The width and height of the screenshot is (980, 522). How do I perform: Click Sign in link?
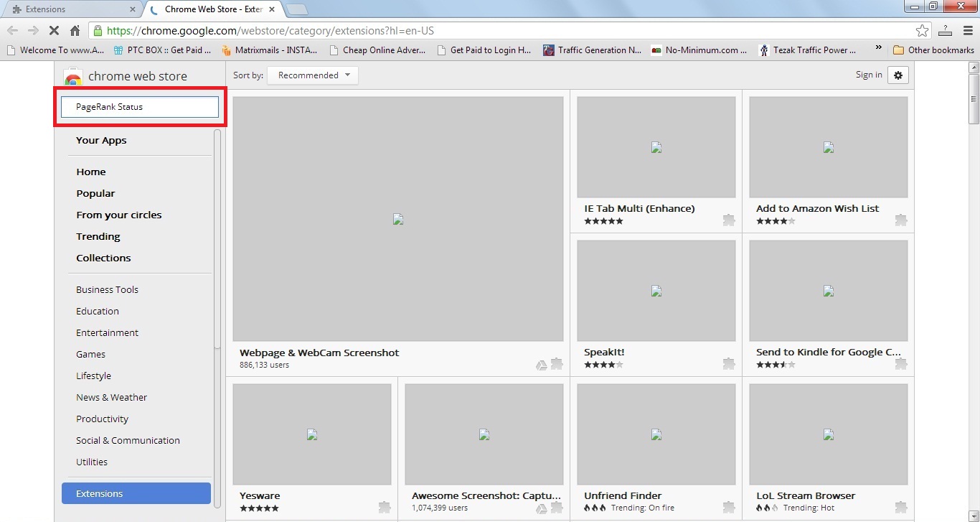coord(869,75)
